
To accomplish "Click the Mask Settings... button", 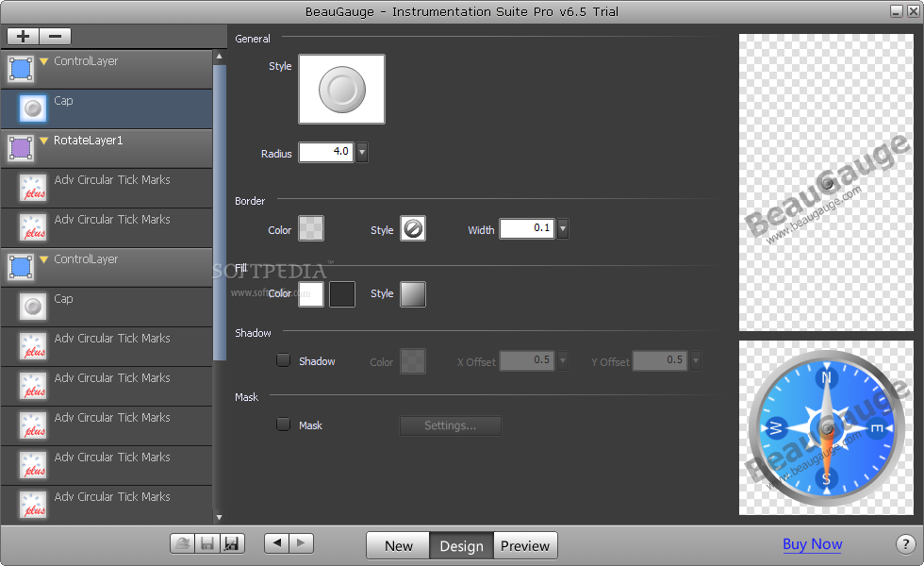I will pos(451,425).
